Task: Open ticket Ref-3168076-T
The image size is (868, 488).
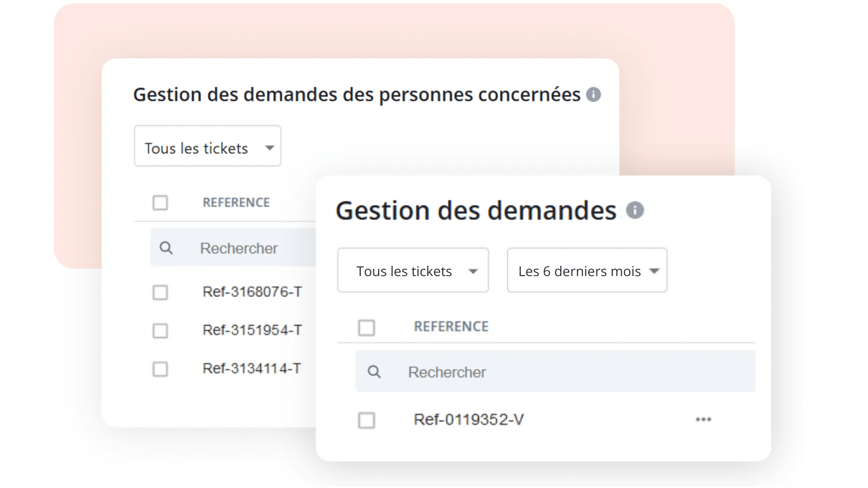Action: coord(252,292)
